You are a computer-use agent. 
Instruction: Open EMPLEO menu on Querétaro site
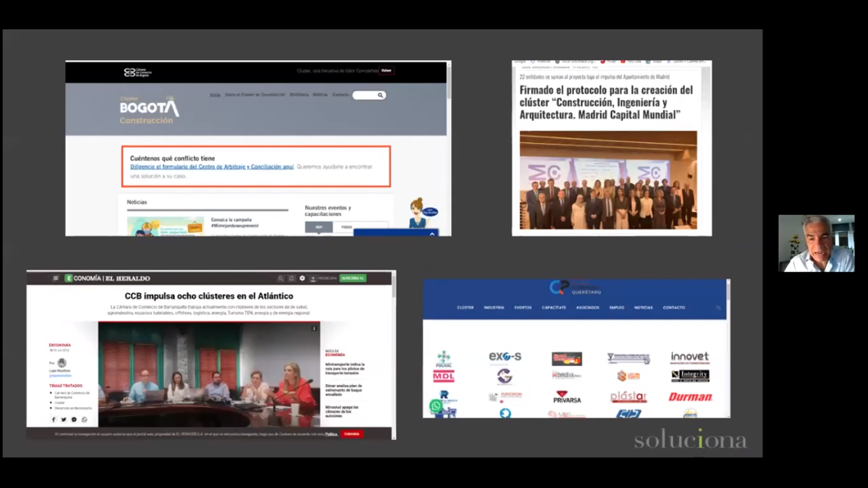click(616, 308)
